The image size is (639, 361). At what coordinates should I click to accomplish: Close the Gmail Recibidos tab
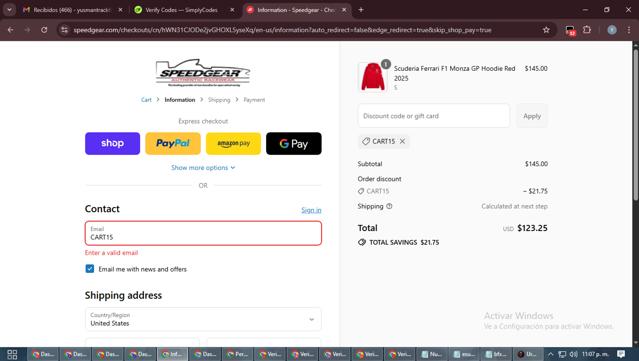121,10
